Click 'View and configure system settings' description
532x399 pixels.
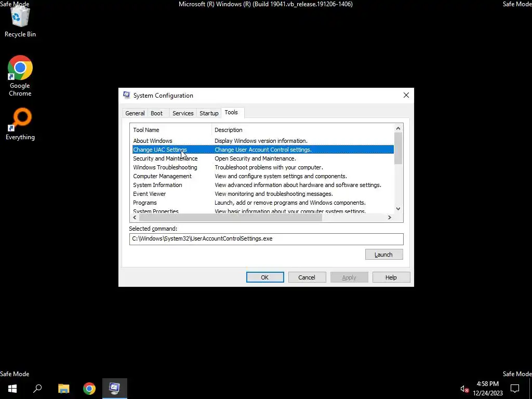[281, 176]
